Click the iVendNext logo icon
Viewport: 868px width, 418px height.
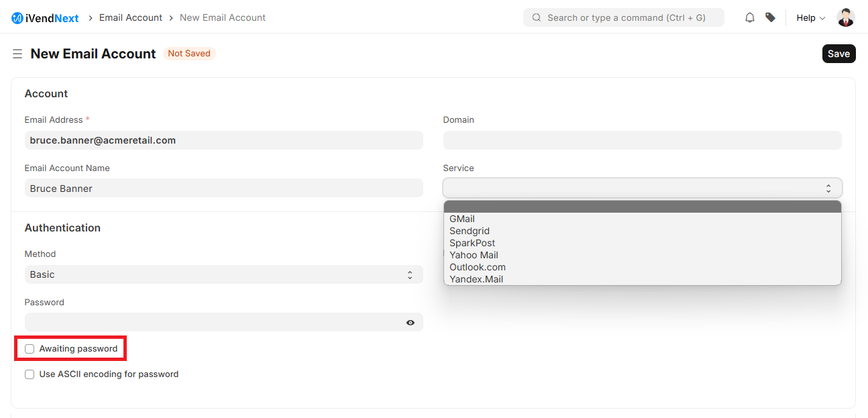pyautogui.click(x=17, y=18)
